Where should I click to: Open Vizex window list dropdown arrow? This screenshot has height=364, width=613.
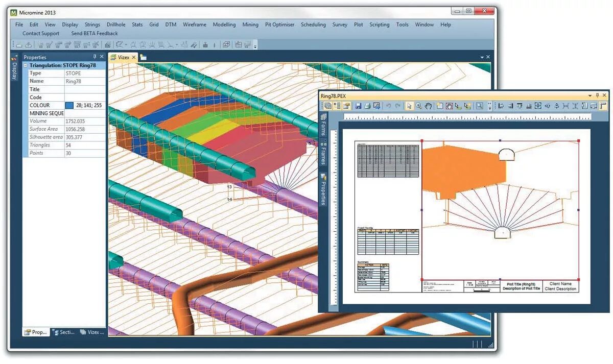(482, 57)
